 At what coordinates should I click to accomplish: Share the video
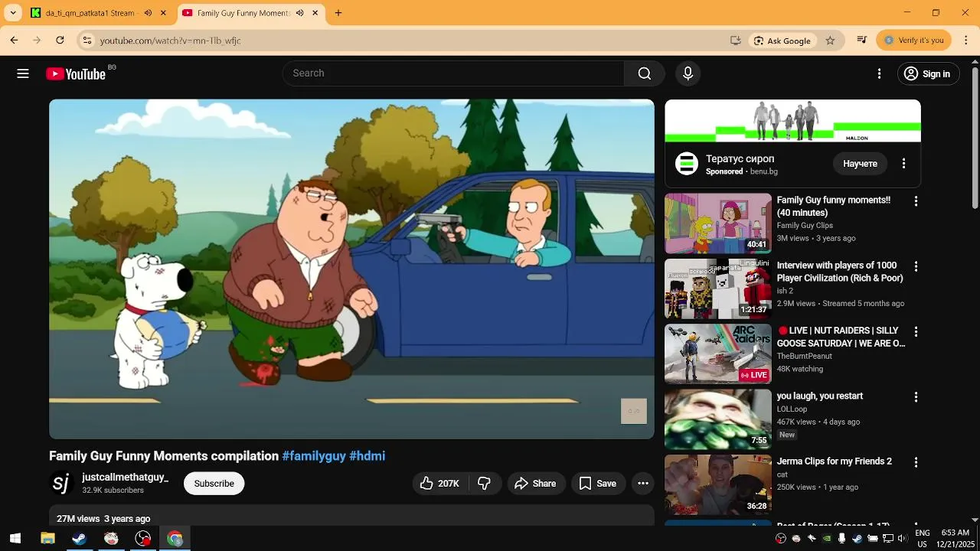point(535,484)
